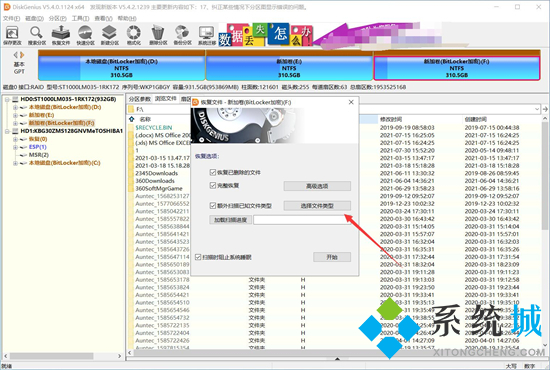Open the Disk (磁盘) menu

coord(34,18)
